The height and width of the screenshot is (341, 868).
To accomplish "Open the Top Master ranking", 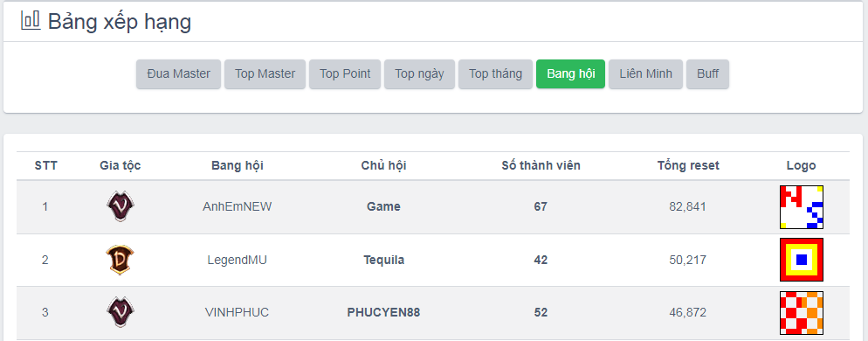I will point(265,73).
